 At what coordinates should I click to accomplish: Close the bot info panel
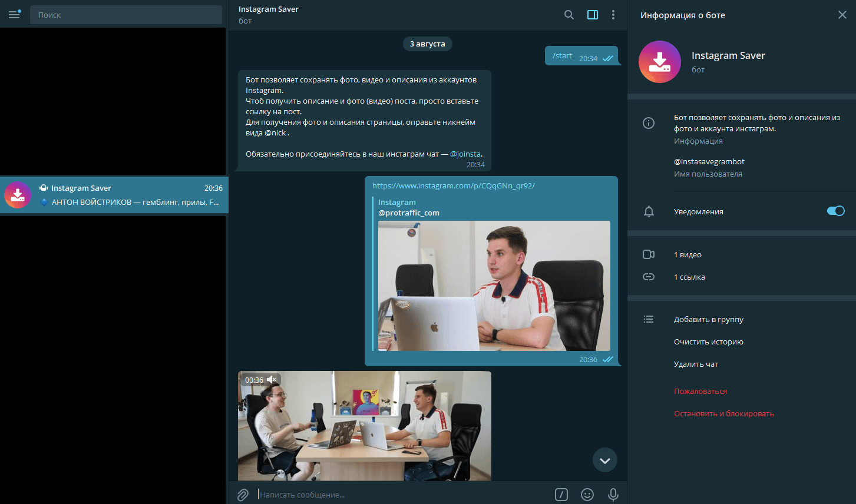click(x=842, y=15)
